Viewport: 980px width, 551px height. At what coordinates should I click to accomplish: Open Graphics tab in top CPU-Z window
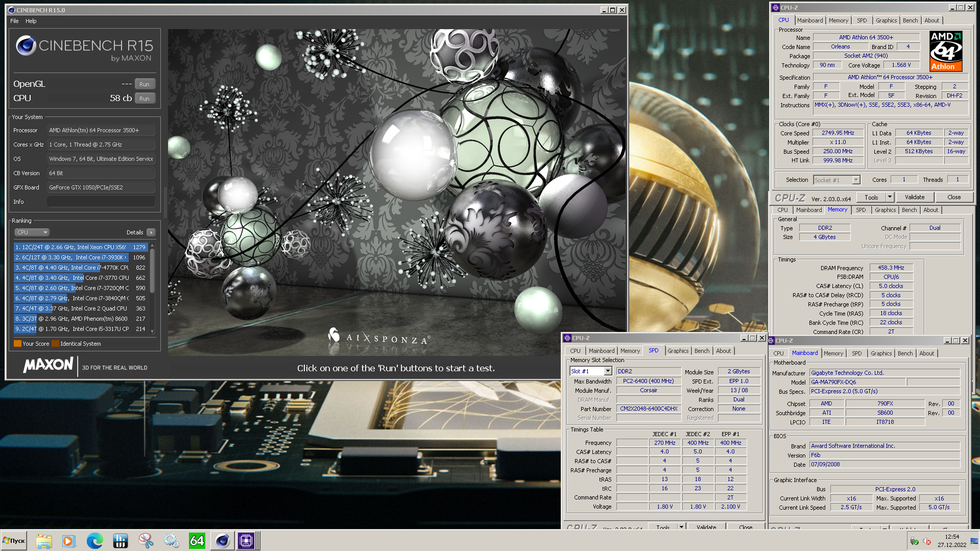pyautogui.click(x=886, y=20)
